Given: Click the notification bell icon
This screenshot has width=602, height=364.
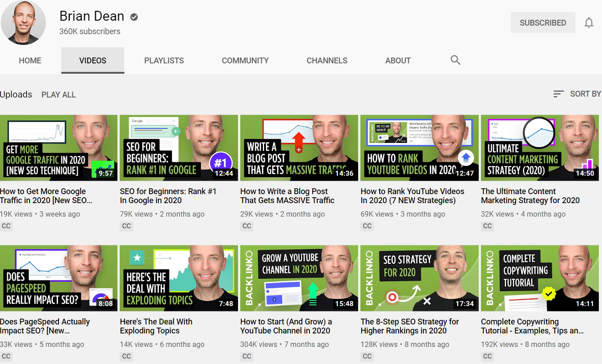Looking at the screenshot, I should (589, 23).
